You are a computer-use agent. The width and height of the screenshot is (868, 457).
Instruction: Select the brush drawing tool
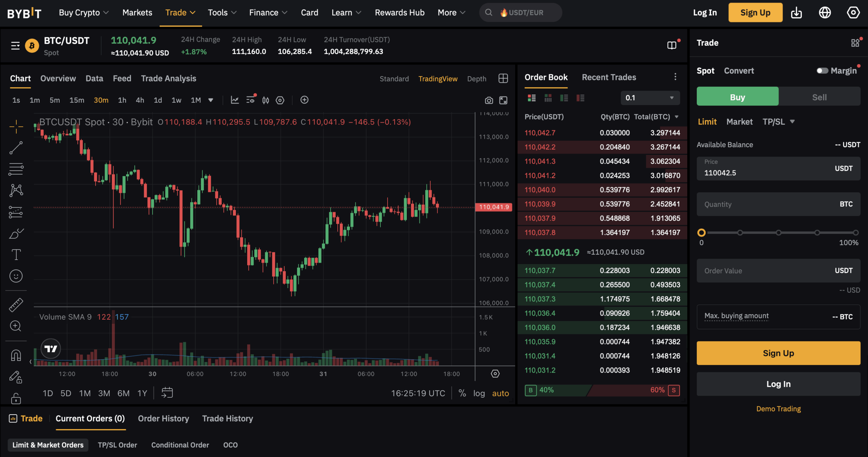[x=16, y=234]
